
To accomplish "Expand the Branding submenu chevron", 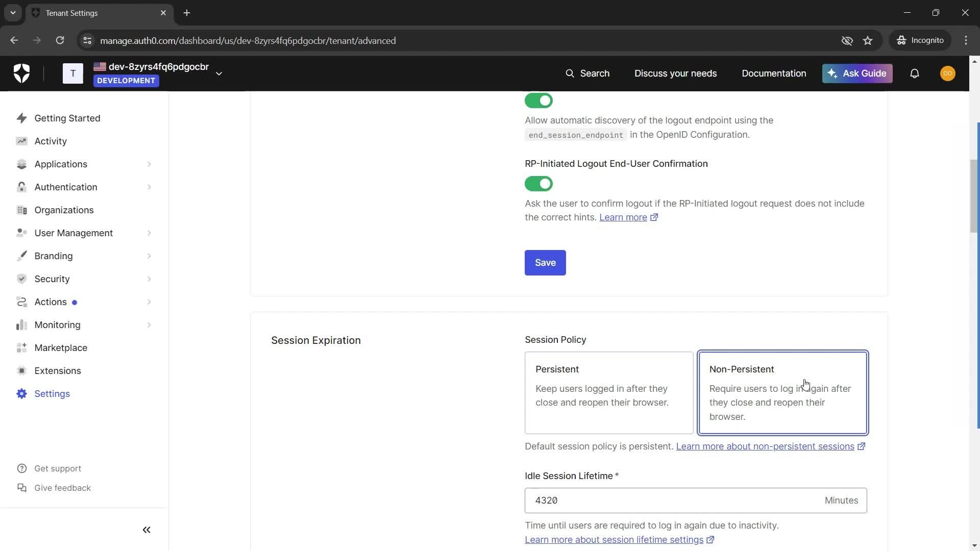I will coord(149,256).
